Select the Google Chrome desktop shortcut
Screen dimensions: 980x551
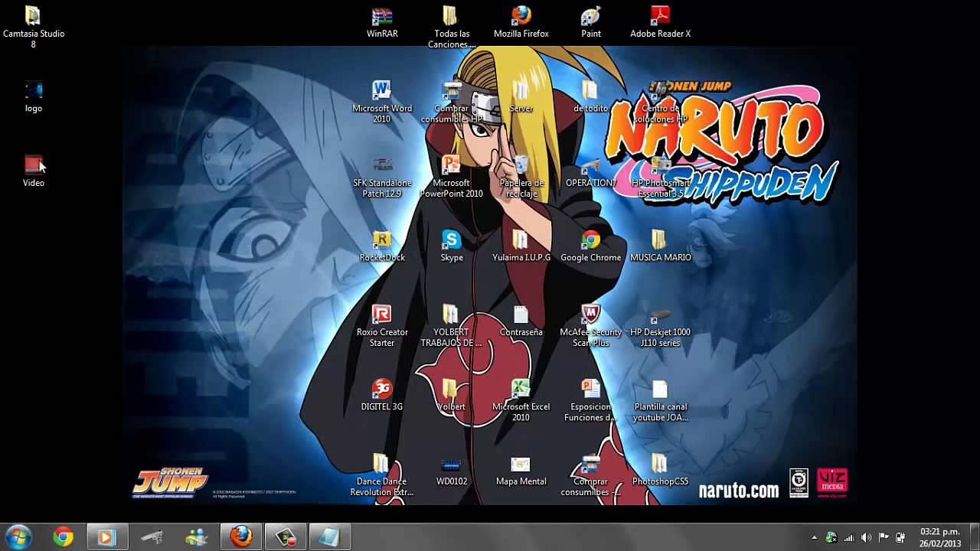coord(591,246)
